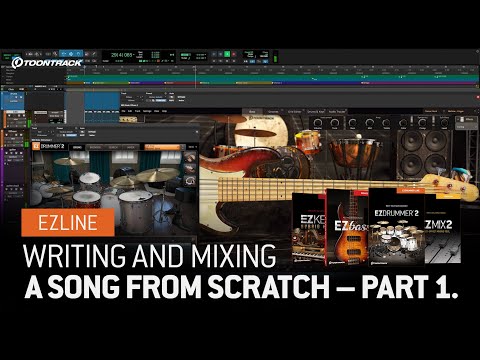Hit the ride cymbal in EZdrummer kit

[157, 175]
